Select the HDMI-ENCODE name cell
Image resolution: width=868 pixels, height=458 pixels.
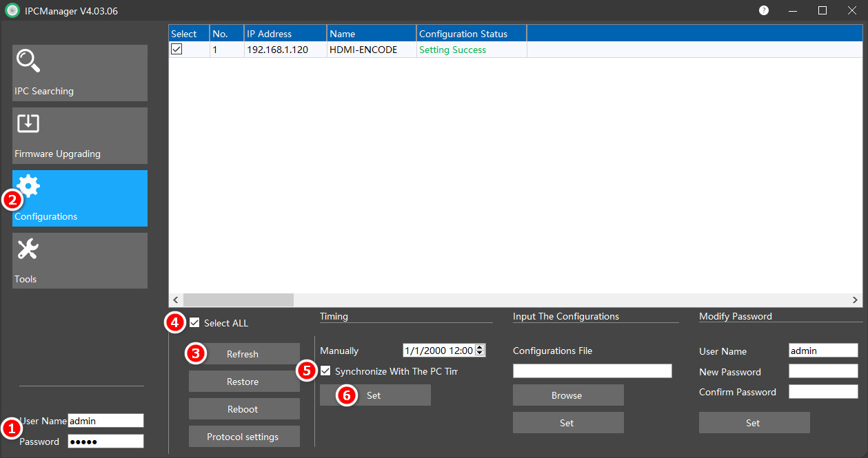(372, 50)
